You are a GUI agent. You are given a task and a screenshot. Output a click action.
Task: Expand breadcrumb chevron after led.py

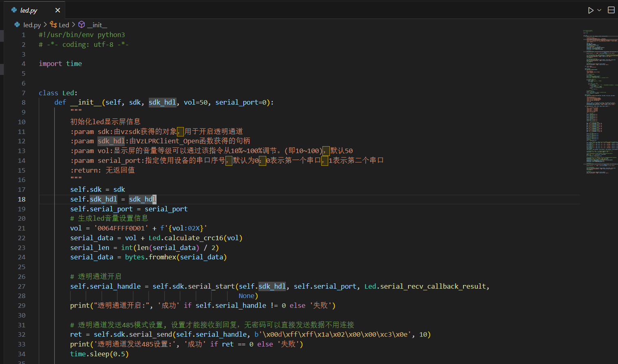[x=45, y=25]
